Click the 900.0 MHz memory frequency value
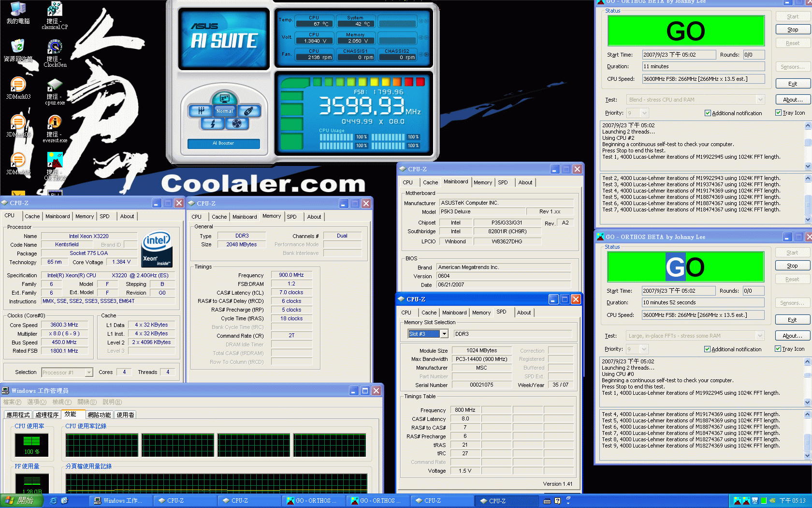 [291, 275]
